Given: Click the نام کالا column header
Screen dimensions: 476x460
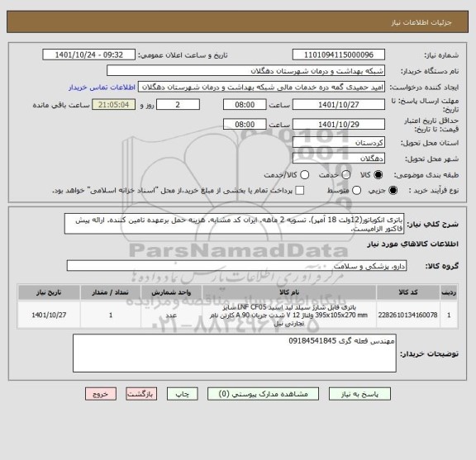Looking at the screenshot, I should click(289, 292).
